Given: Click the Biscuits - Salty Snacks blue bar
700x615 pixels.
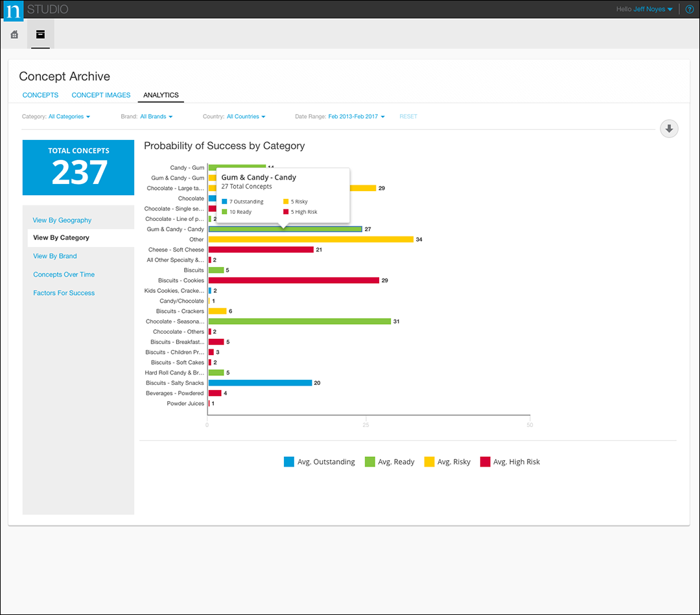Looking at the screenshot, I should pos(261,383).
